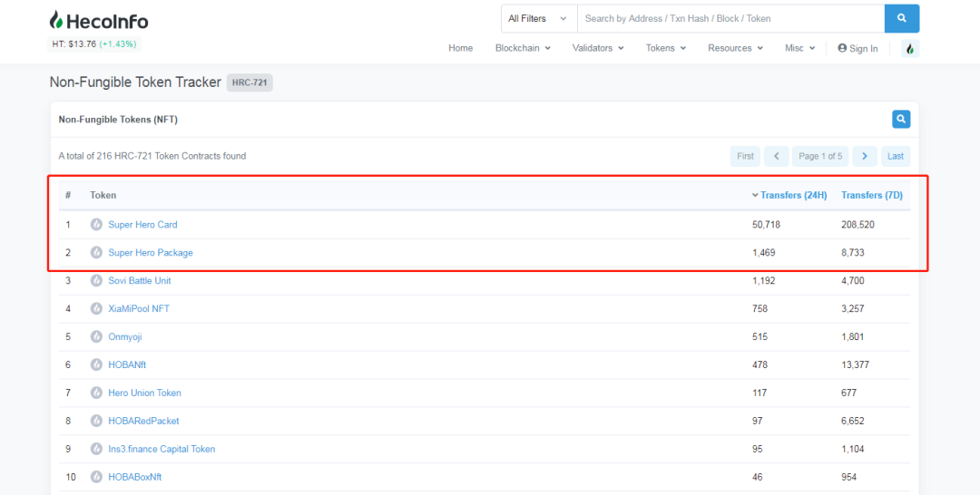Click token icon next to Hero Union Token
Viewport: 980px width, 495px height.
point(96,393)
